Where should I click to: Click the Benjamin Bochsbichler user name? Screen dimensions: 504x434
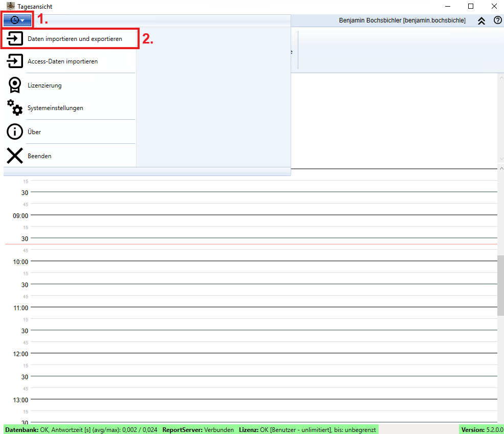(x=402, y=20)
